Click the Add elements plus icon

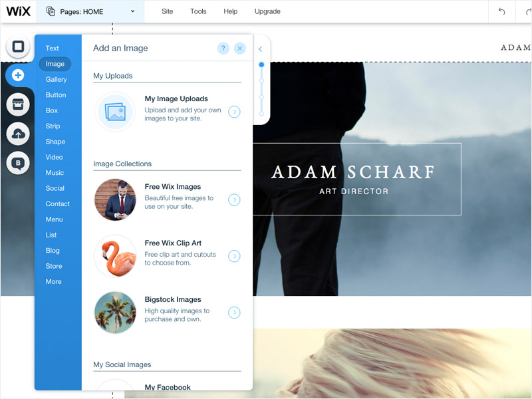pyautogui.click(x=19, y=76)
